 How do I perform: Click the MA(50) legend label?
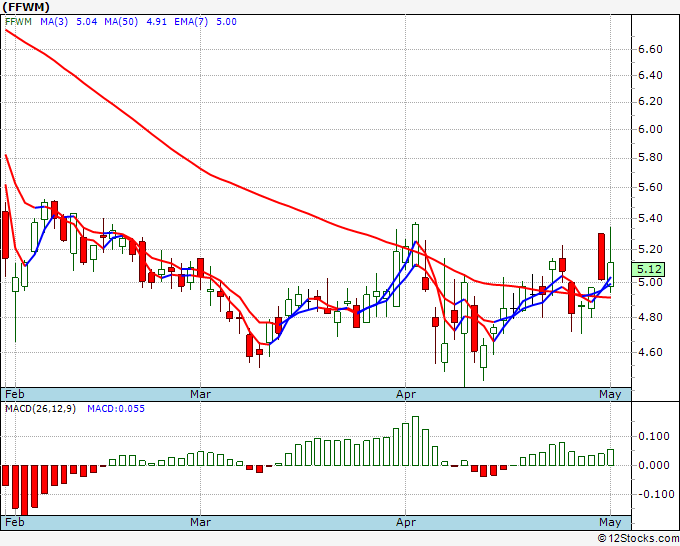(121, 22)
